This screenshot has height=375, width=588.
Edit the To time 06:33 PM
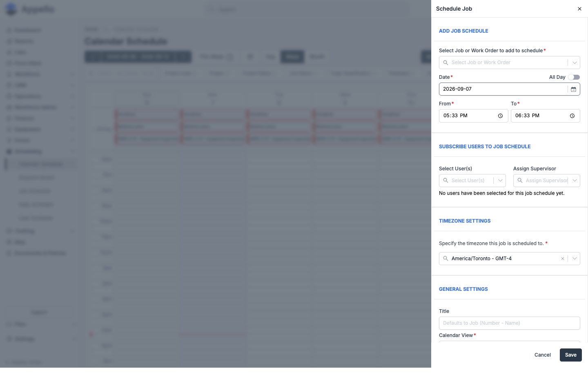pos(546,116)
